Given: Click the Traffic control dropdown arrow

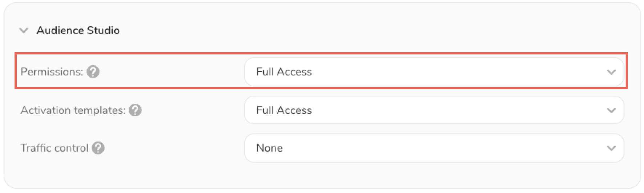Looking at the screenshot, I should [x=611, y=148].
